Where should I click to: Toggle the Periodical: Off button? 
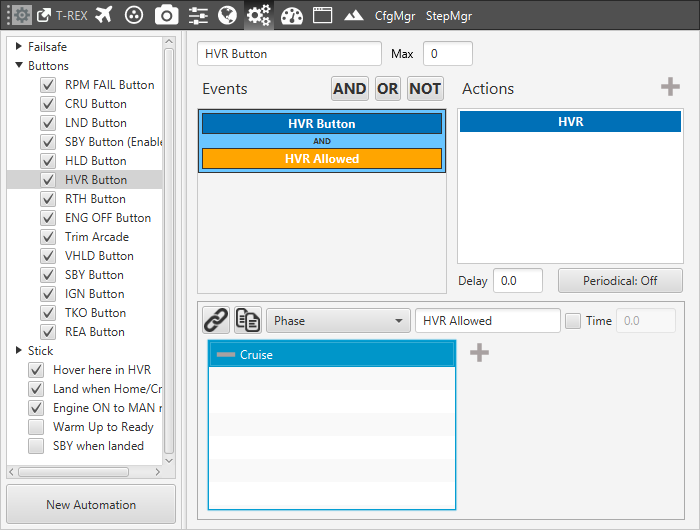pyautogui.click(x=620, y=280)
